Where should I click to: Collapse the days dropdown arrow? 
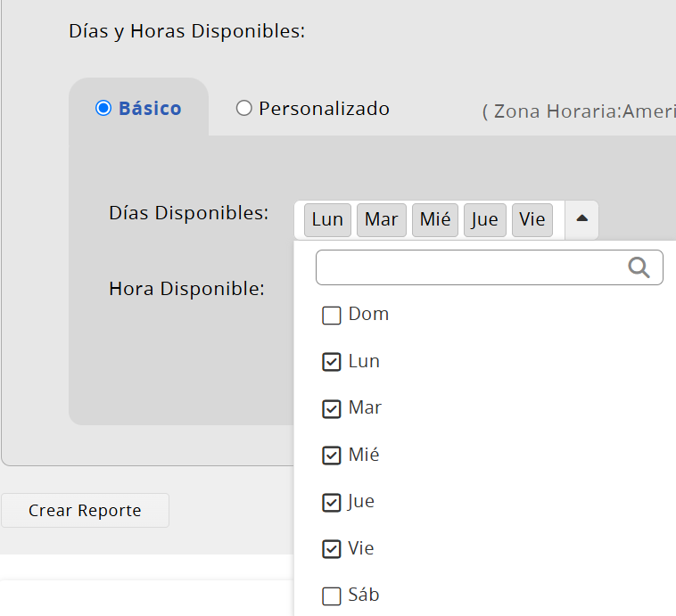[x=581, y=220]
